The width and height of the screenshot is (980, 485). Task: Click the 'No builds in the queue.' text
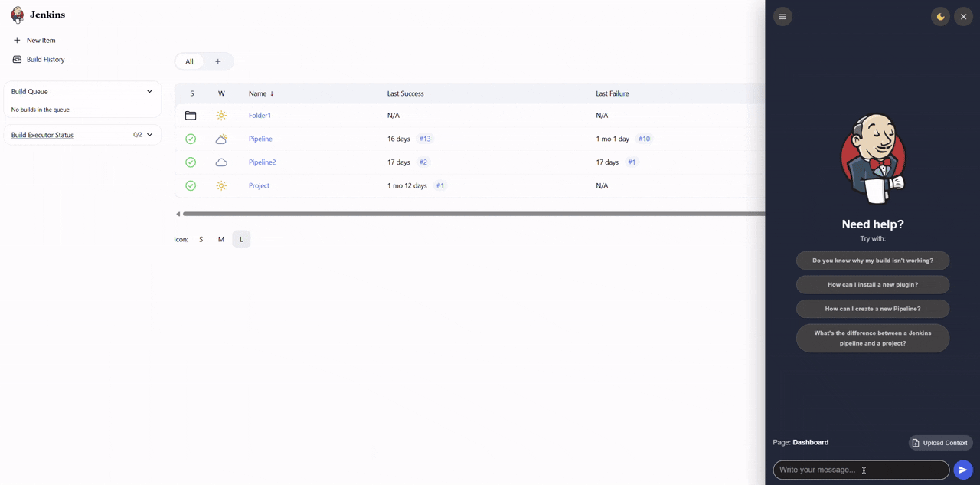tap(41, 110)
